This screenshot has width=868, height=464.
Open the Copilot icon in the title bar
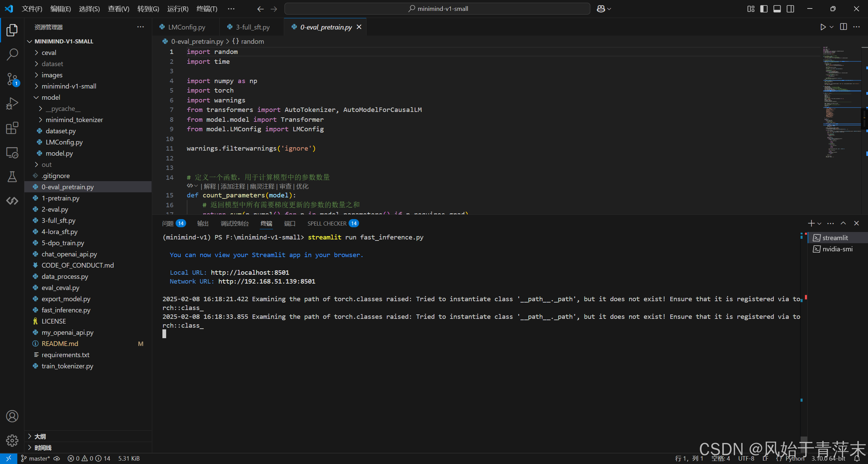click(x=601, y=9)
